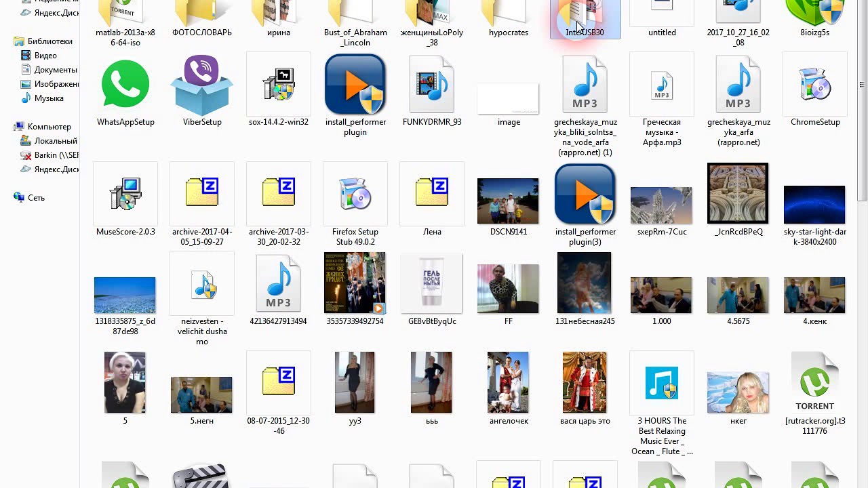
Task: Select the ангелочек photo thumbnail
Action: pyautogui.click(x=508, y=383)
